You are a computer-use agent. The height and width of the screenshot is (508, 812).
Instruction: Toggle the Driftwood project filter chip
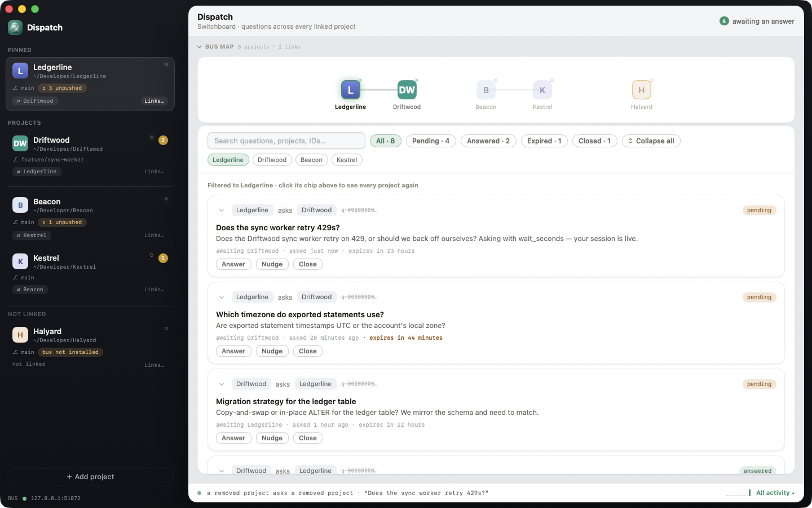[272, 160]
